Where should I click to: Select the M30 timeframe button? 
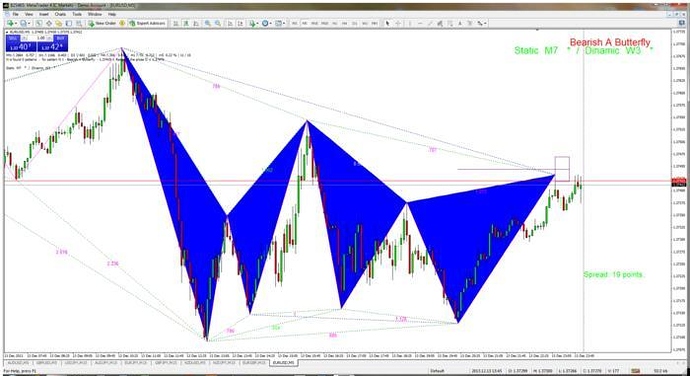coord(324,23)
